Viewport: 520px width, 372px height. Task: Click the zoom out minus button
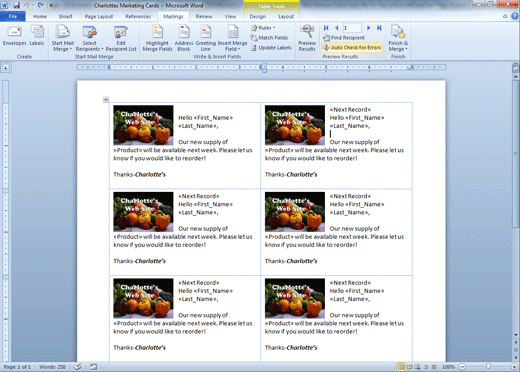pyautogui.click(x=462, y=367)
